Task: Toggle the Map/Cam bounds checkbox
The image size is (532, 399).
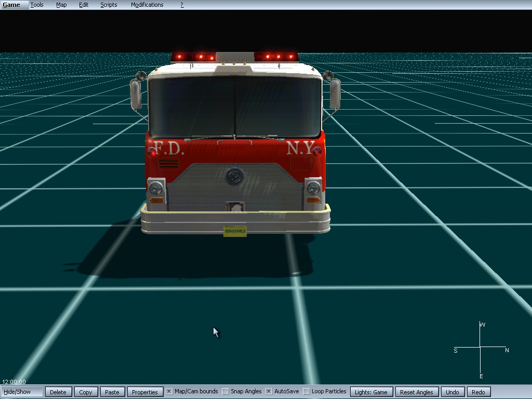Action: point(169,391)
